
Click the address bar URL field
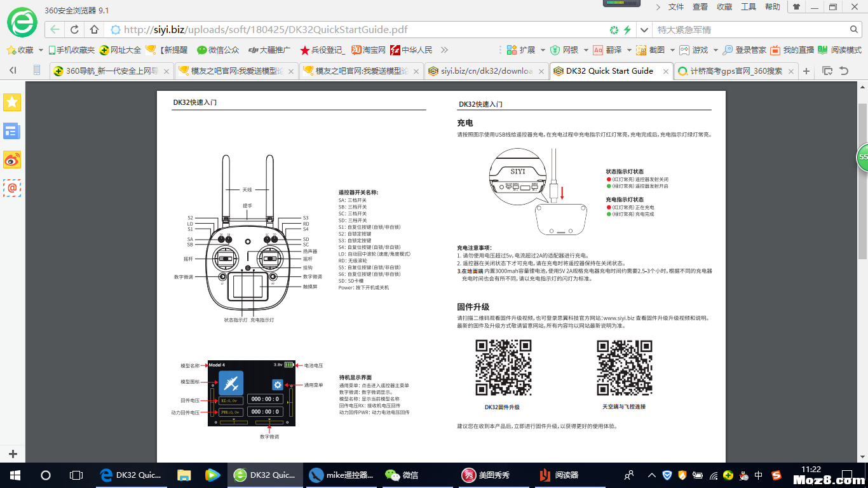coord(356,29)
